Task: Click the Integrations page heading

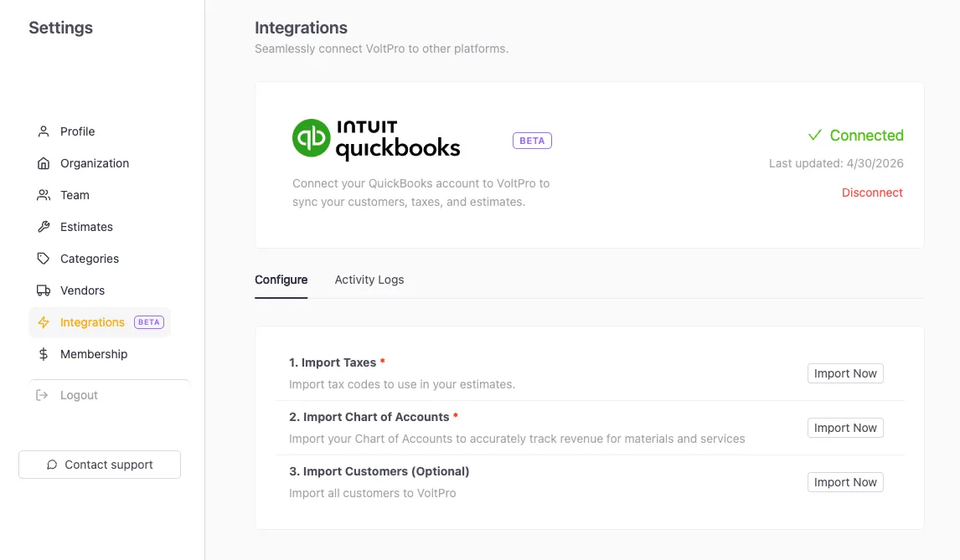Action: click(302, 28)
